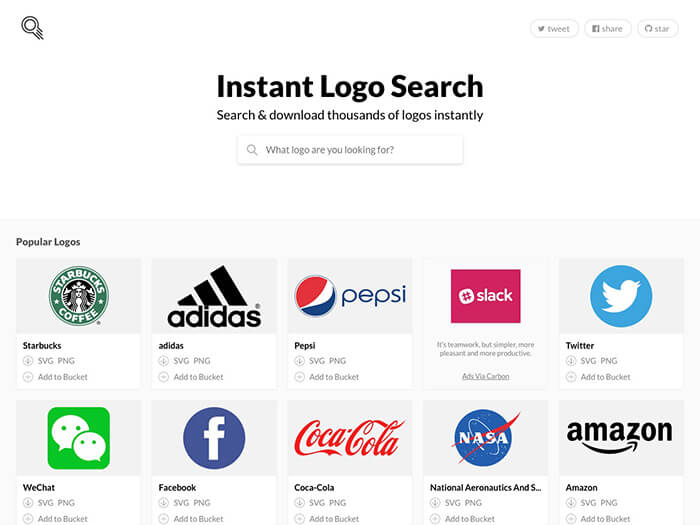Click download icon under Pepsi

pyautogui.click(x=300, y=361)
